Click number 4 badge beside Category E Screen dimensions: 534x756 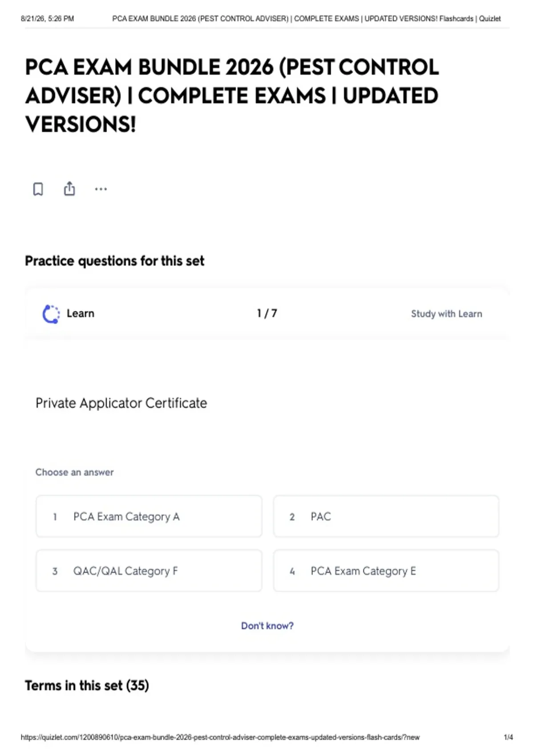[292, 571]
